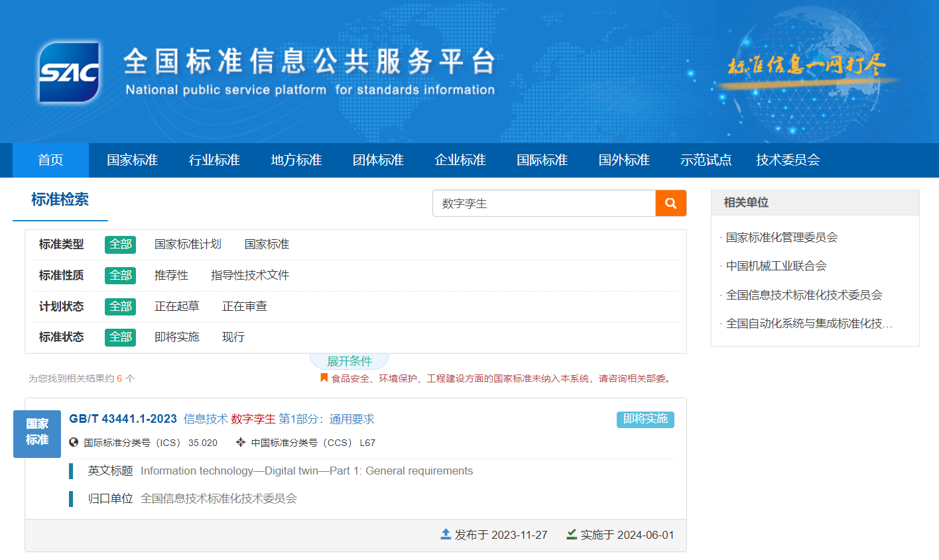Viewport: 939px width, 560px height.
Task: Switch to the 技术委员会 tab
Action: pyautogui.click(x=787, y=160)
